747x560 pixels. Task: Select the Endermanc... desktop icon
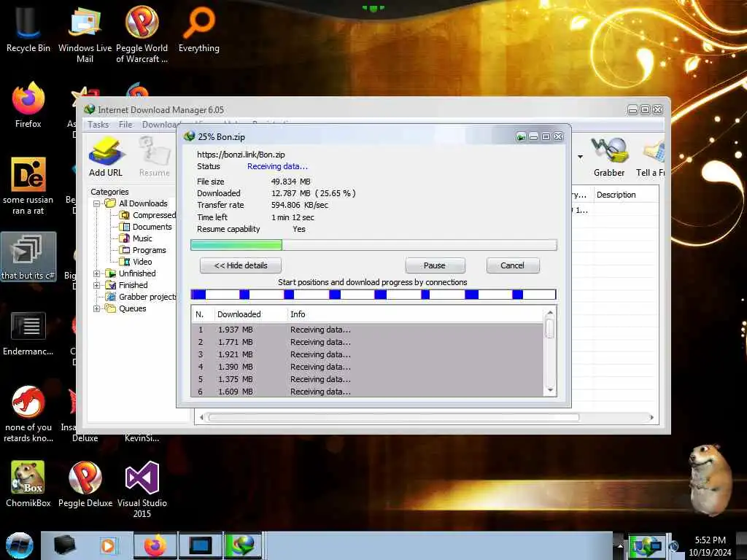pyautogui.click(x=28, y=333)
